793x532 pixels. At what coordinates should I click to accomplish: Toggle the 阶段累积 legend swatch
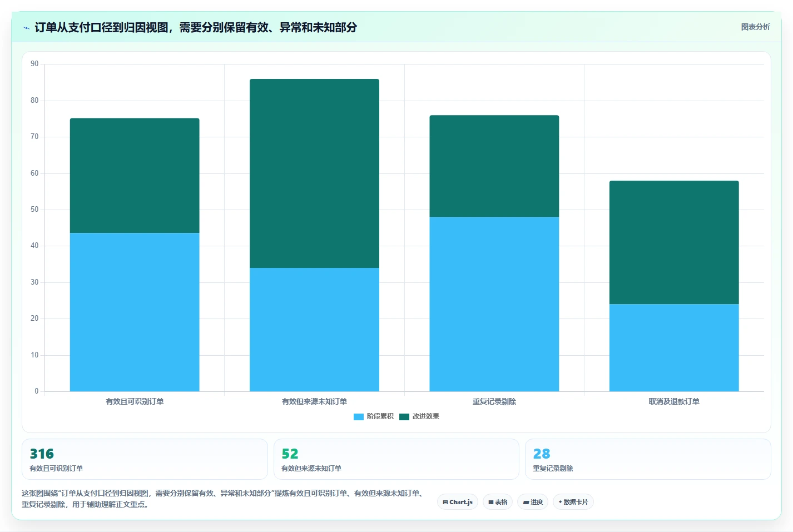(x=359, y=416)
